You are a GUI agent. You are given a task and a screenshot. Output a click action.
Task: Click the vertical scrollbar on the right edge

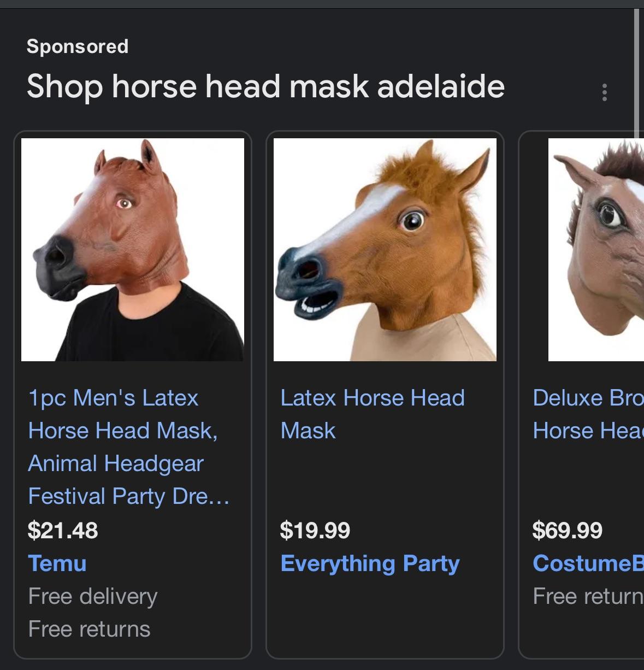[636, 74]
